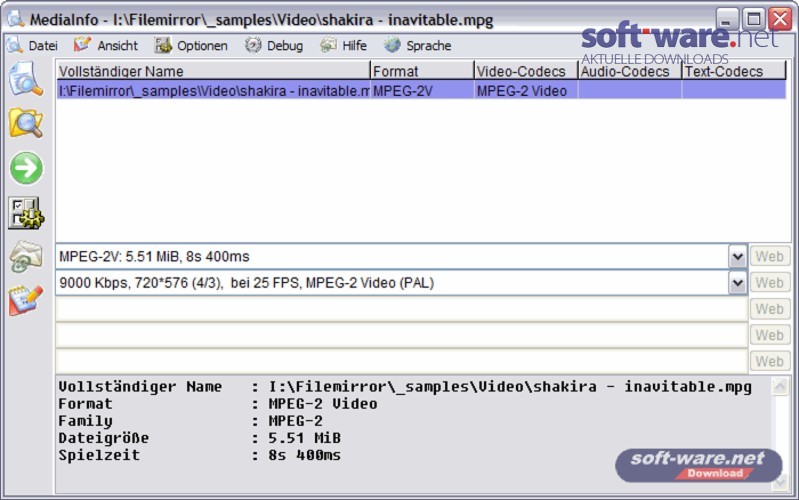Click the soft-ware.net Download badge
The width and height of the screenshot is (799, 500).
(x=698, y=465)
